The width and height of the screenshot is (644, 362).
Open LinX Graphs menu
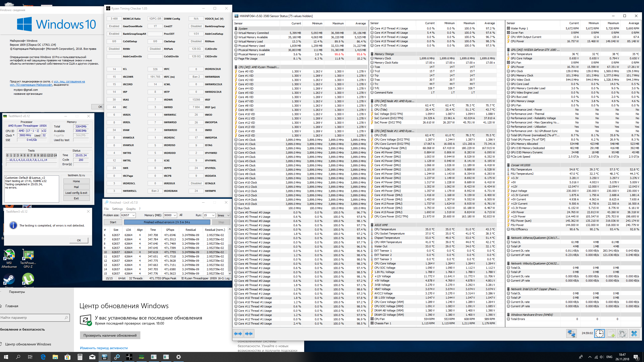[x=131, y=209]
